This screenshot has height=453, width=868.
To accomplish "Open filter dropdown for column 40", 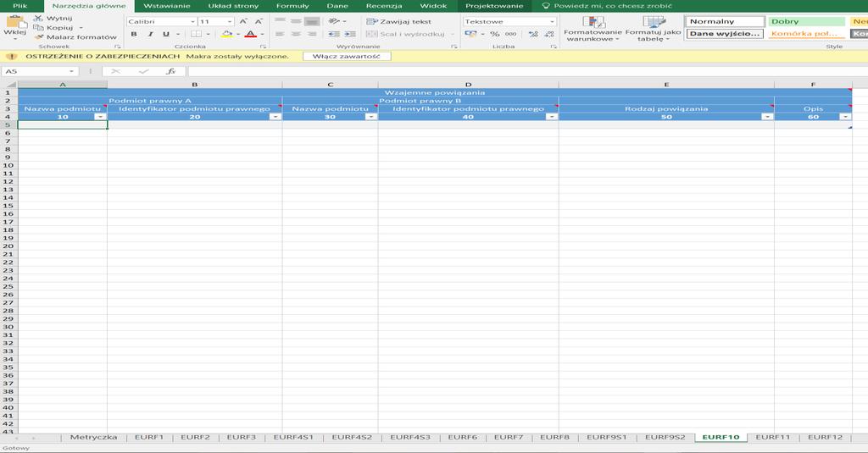I will (x=551, y=117).
